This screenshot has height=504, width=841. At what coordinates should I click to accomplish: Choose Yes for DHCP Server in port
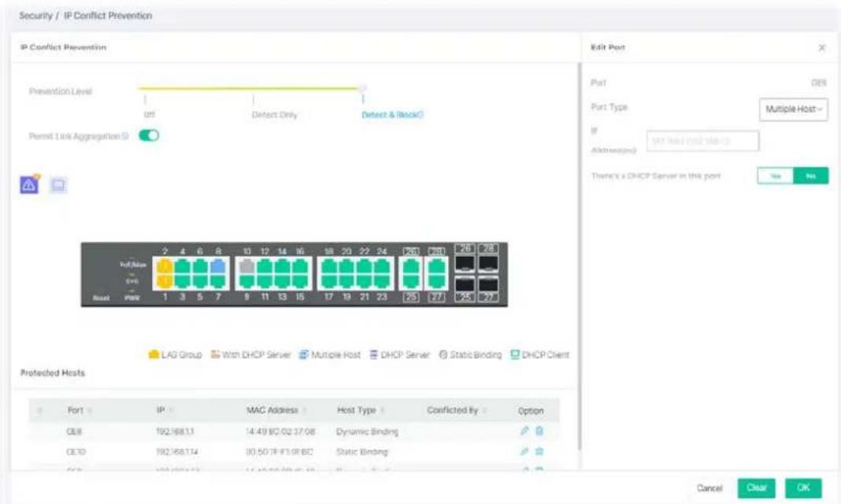click(776, 176)
